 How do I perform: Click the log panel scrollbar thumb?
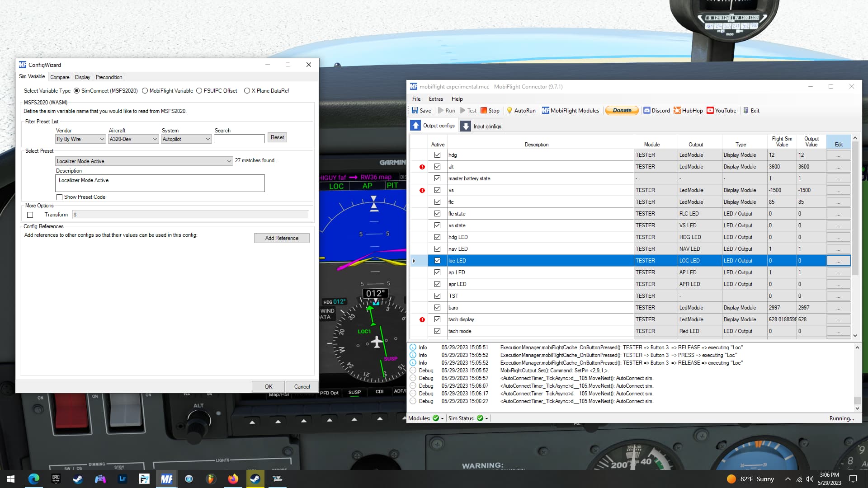(x=857, y=400)
